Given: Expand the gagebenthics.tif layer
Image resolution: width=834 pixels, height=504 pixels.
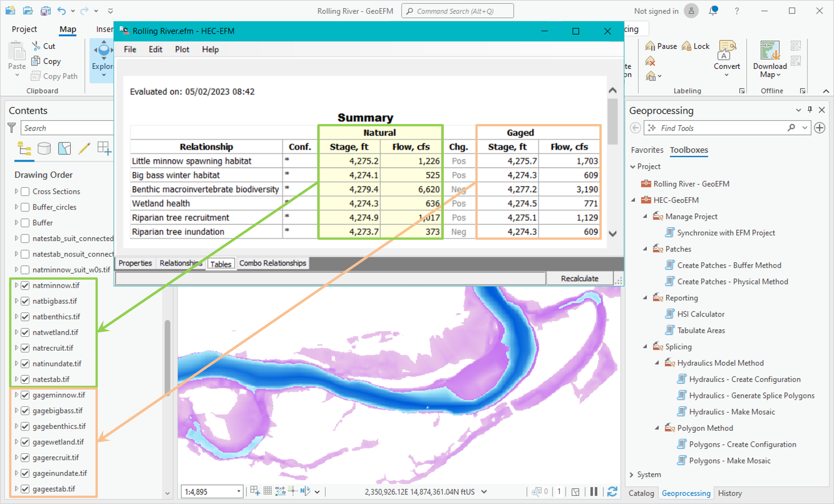Looking at the screenshot, I should [16, 426].
